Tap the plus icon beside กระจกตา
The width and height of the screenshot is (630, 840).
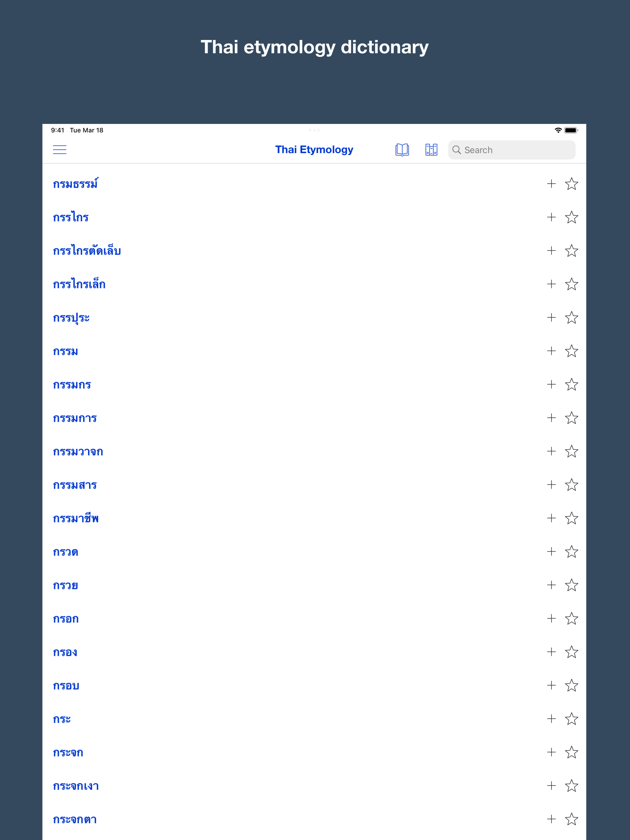pos(551,819)
